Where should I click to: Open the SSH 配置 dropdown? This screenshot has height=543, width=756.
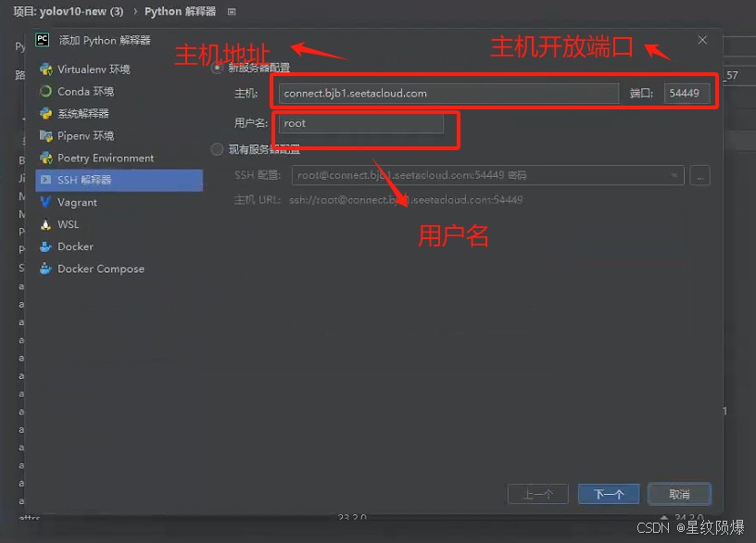click(487, 175)
